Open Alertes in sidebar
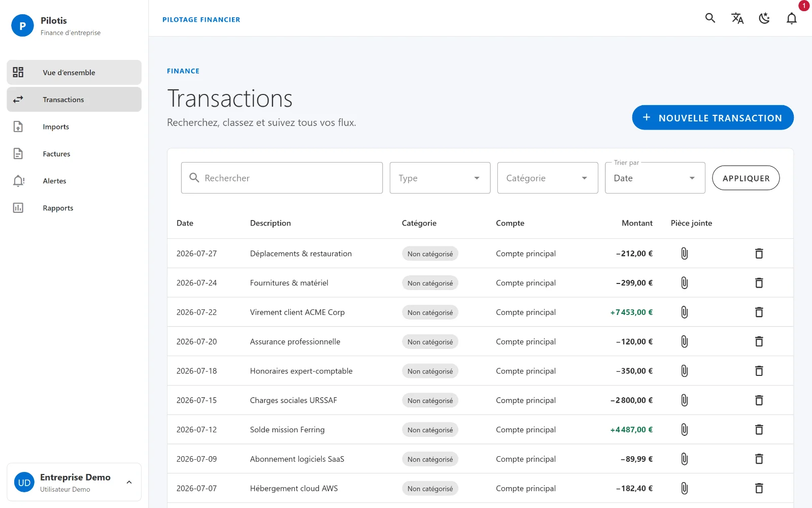 tap(74, 181)
